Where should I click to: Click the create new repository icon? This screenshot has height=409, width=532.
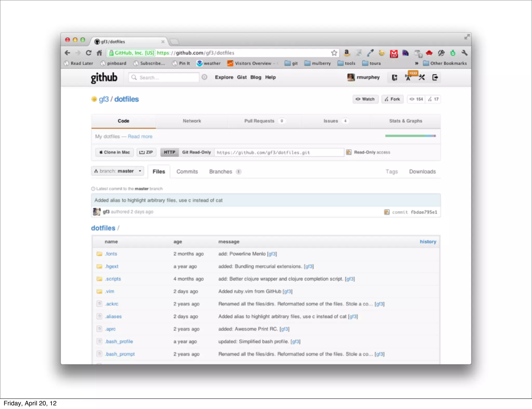pyautogui.click(x=395, y=77)
